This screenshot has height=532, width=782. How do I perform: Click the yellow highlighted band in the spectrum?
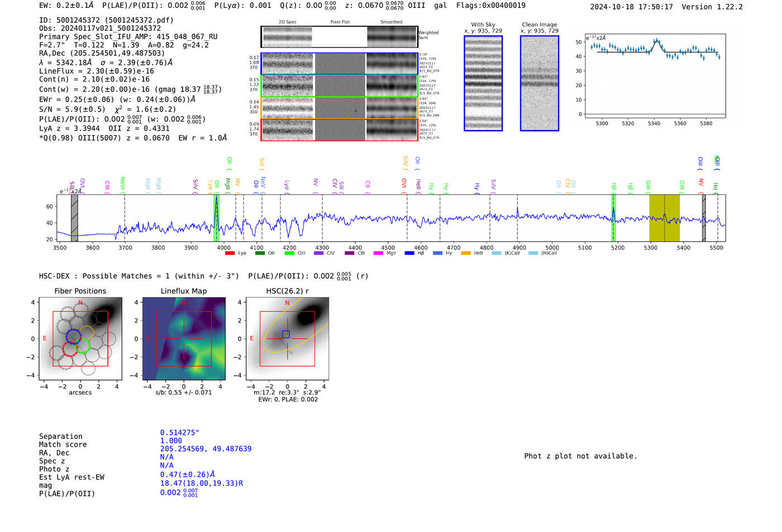[x=665, y=218]
